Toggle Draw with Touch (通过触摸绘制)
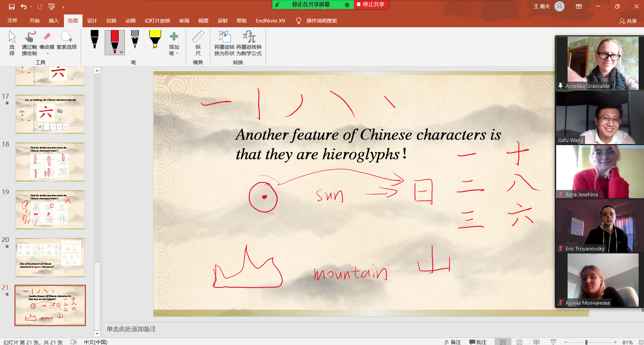644x345 pixels. pyautogui.click(x=30, y=43)
